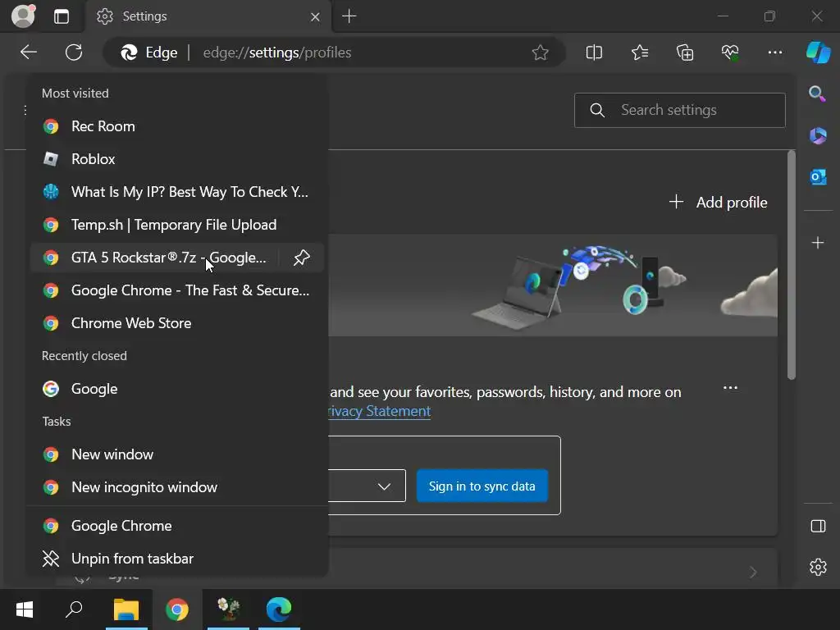Open the Favorites list icon
The height and width of the screenshot is (630, 840).
(x=640, y=52)
